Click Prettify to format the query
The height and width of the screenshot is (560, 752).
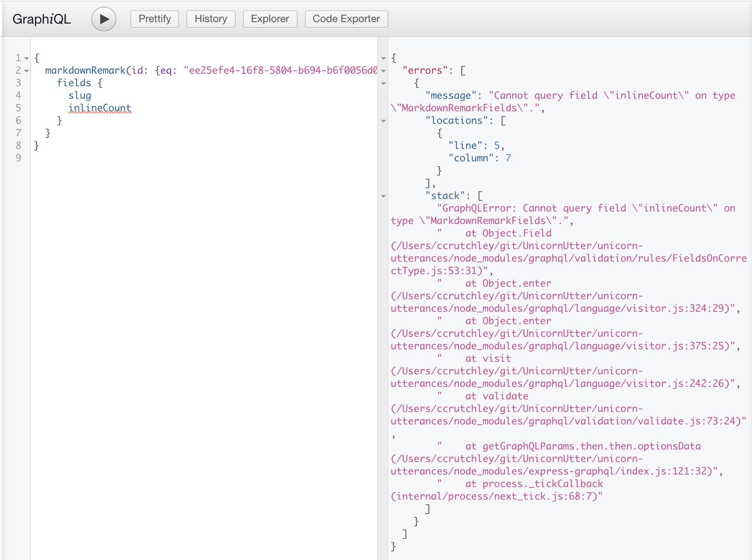click(154, 19)
